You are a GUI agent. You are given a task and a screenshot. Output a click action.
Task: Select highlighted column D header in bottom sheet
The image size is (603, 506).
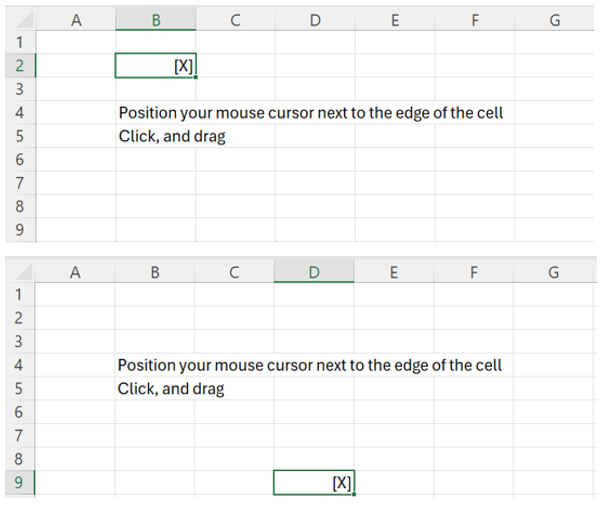point(314,271)
